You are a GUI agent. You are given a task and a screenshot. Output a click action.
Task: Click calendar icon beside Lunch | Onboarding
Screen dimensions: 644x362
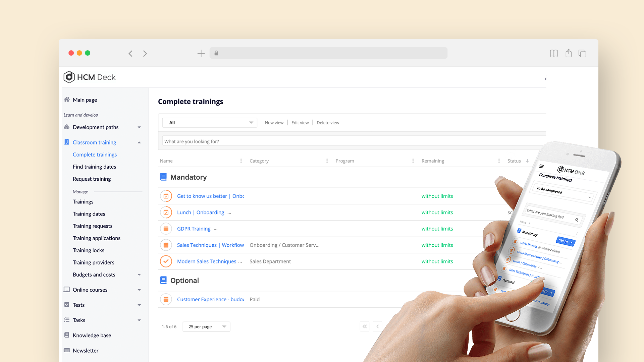pyautogui.click(x=166, y=213)
